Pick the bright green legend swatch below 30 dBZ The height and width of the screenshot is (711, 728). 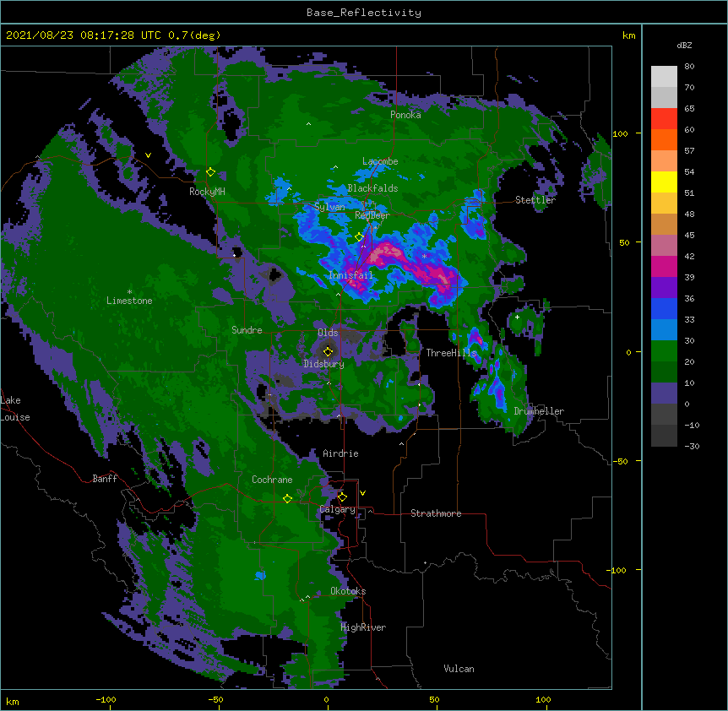pos(664,351)
